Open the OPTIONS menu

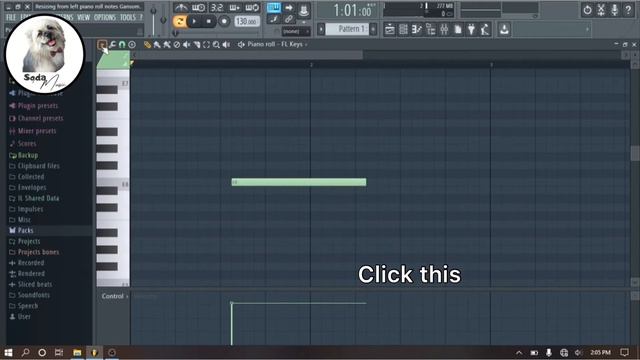pyautogui.click(x=105, y=18)
